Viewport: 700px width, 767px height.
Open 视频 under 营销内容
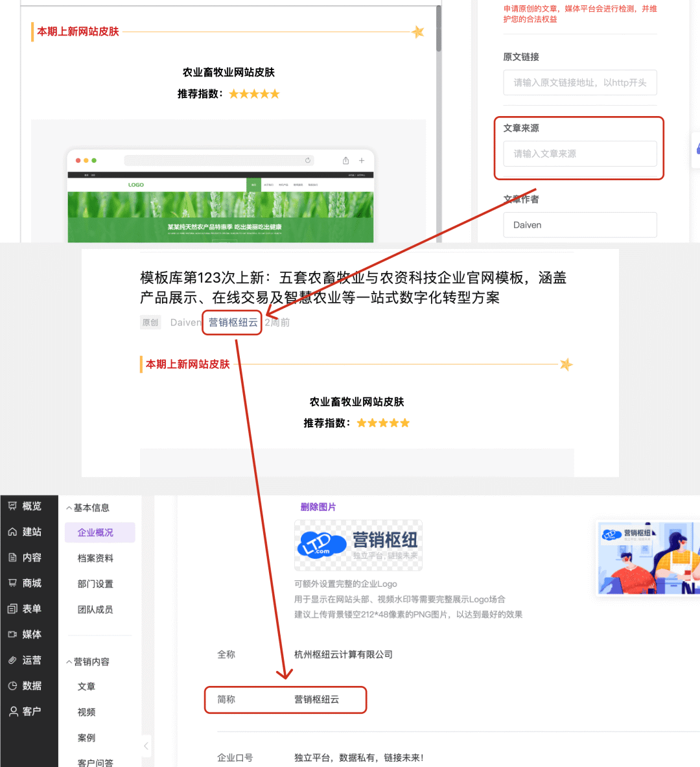87,712
